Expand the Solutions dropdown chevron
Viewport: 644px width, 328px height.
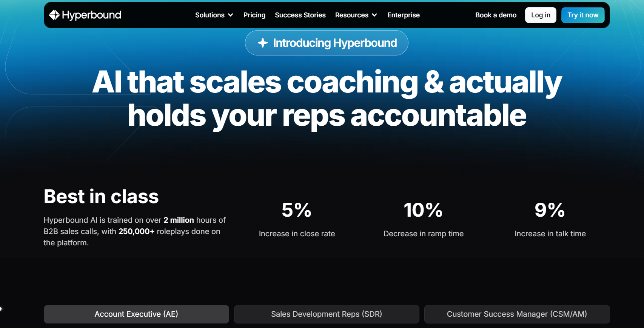pyautogui.click(x=231, y=15)
